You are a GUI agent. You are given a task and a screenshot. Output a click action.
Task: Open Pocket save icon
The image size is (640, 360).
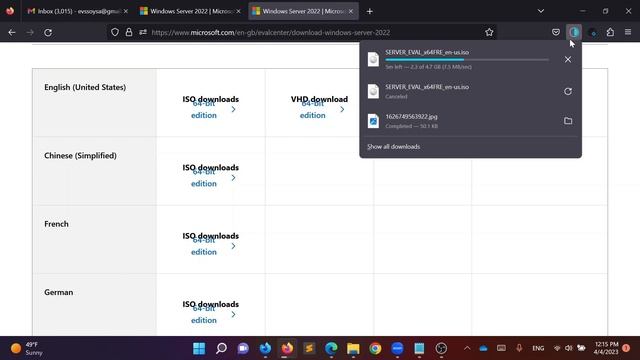tap(556, 32)
